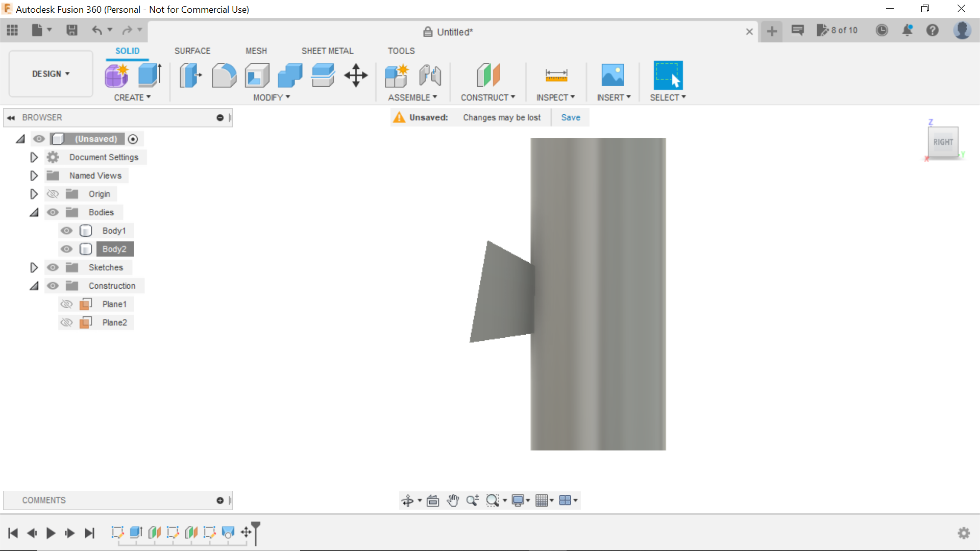Hide Plane1 construction plane
Screen dimensions: 980x551
pos(66,304)
